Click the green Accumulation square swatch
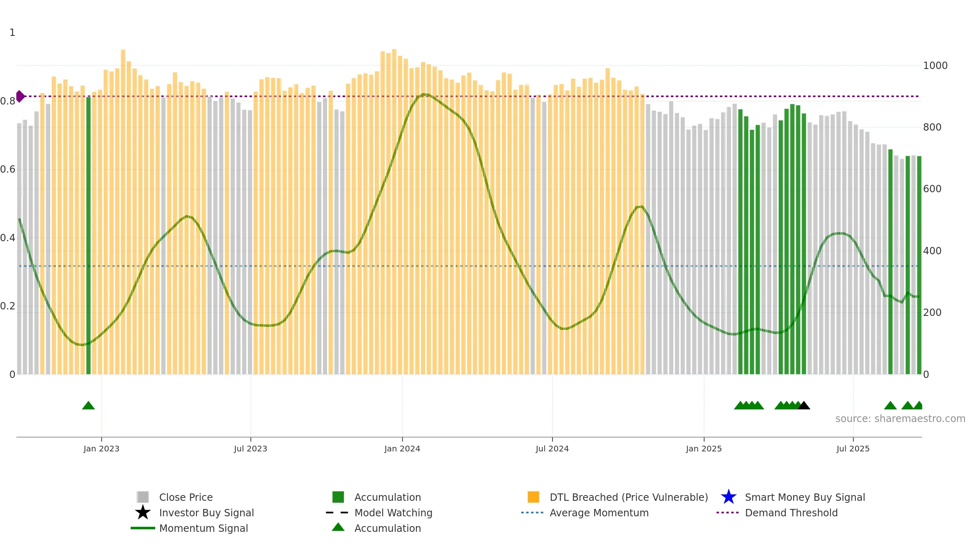Screen dimensions: 980x551 [338, 497]
